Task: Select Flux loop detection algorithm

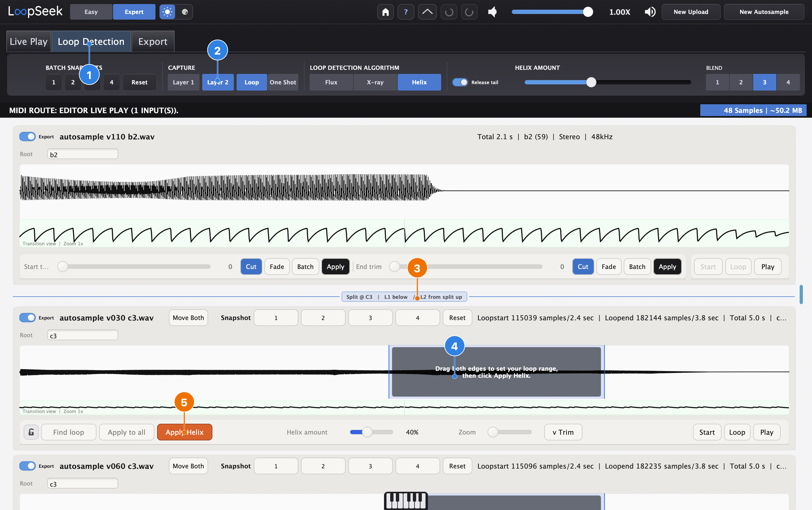Action: 331,82
